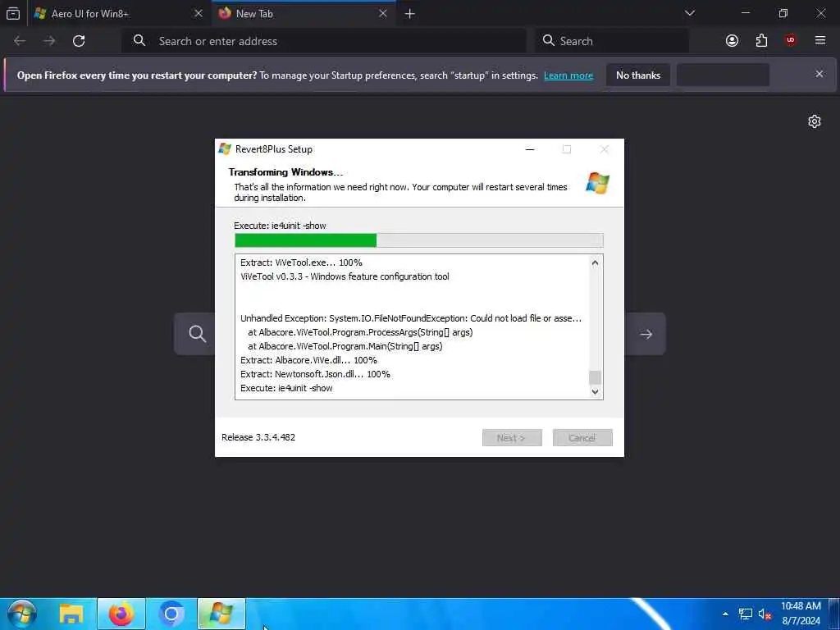Open the network tray icon
The image size is (840, 630).
(745, 614)
